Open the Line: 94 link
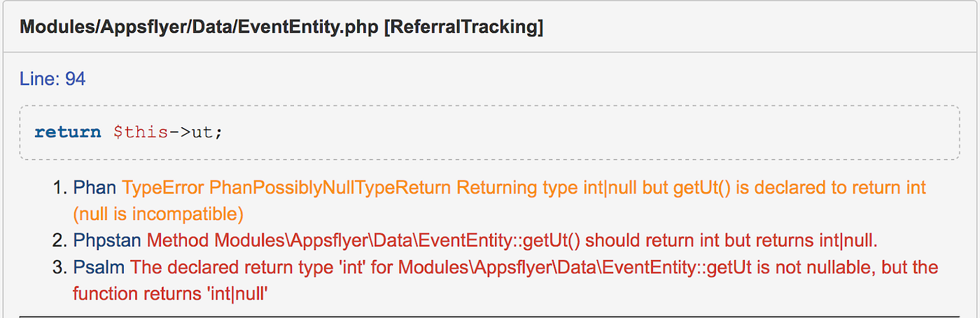 [52, 80]
